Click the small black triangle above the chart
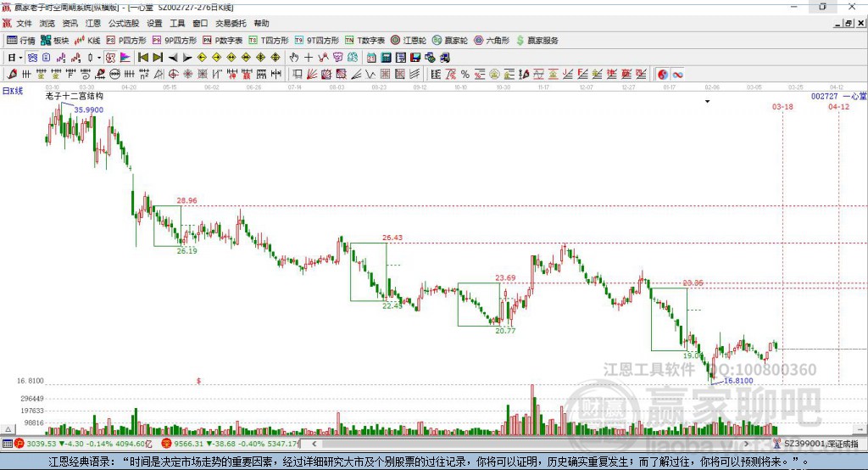 (x=708, y=102)
